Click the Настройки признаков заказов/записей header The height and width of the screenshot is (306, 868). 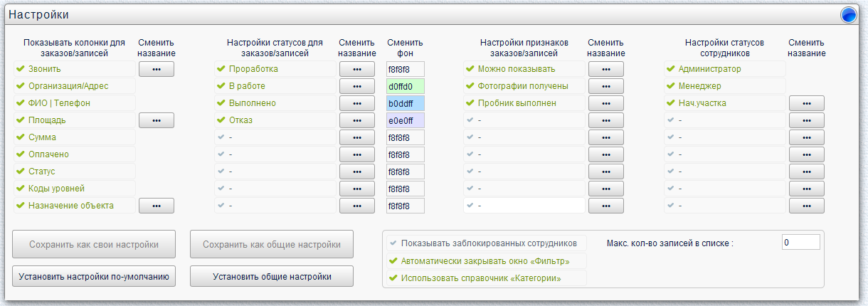[524, 48]
